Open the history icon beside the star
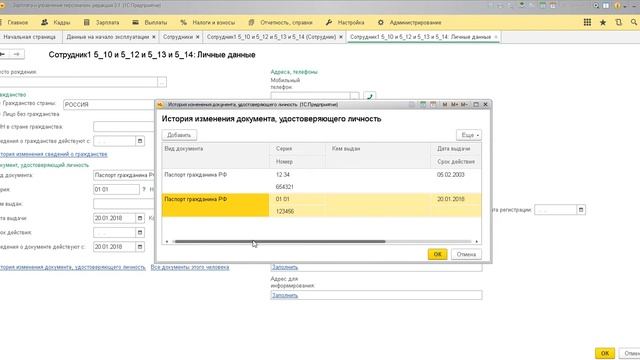Viewport: 640px width, 360px height. (x=618, y=22)
